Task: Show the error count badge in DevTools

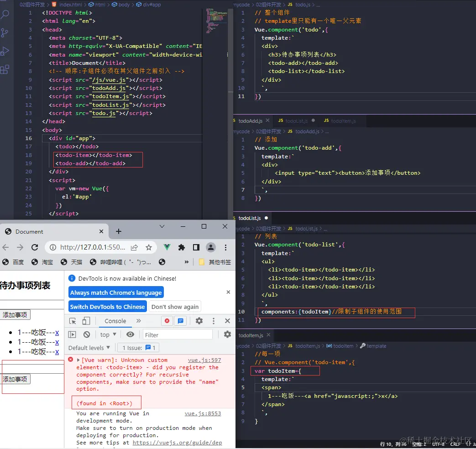Action: point(167,321)
